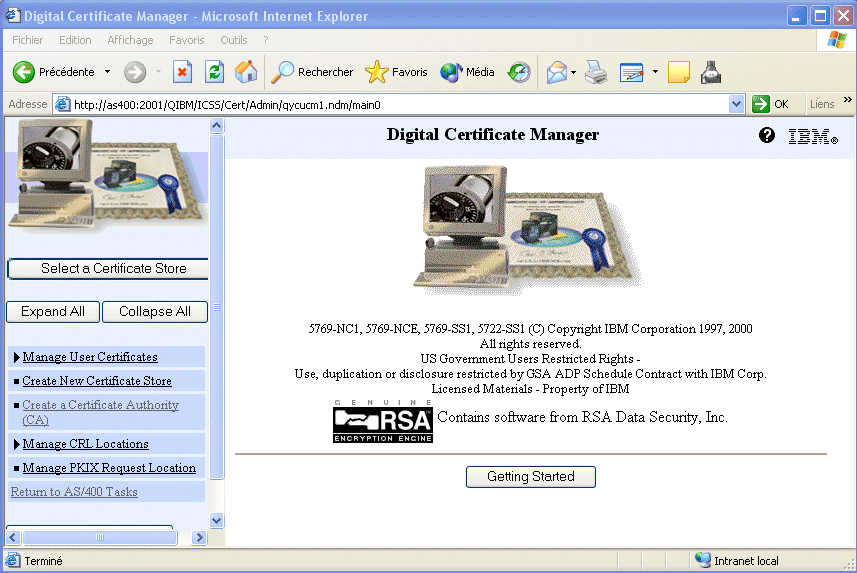Open the Favoris star toolbar button
Image resolution: width=857 pixels, height=573 pixels.
[x=396, y=72]
